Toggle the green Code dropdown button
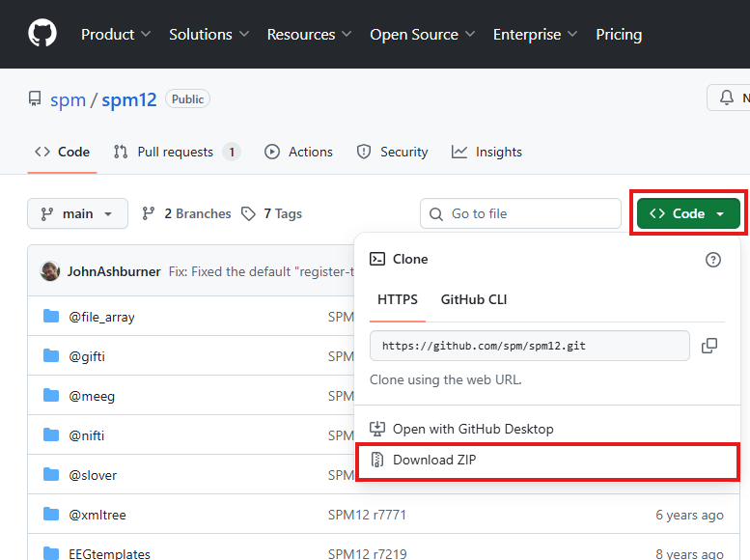This screenshot has height=560, width=750. (x=688, y=213)
